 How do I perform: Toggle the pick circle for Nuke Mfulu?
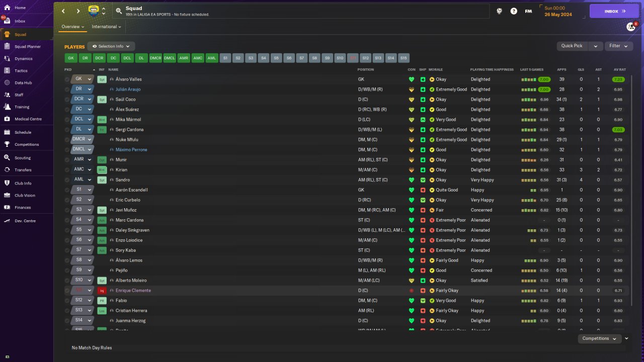point(67,140)
